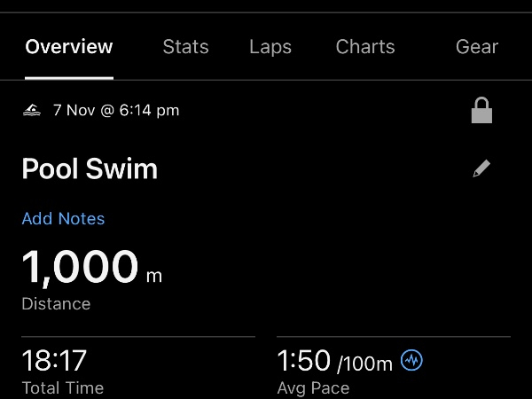
Task: Select the Overview tab
Action: pyautogui.click(x=69, y=47)
